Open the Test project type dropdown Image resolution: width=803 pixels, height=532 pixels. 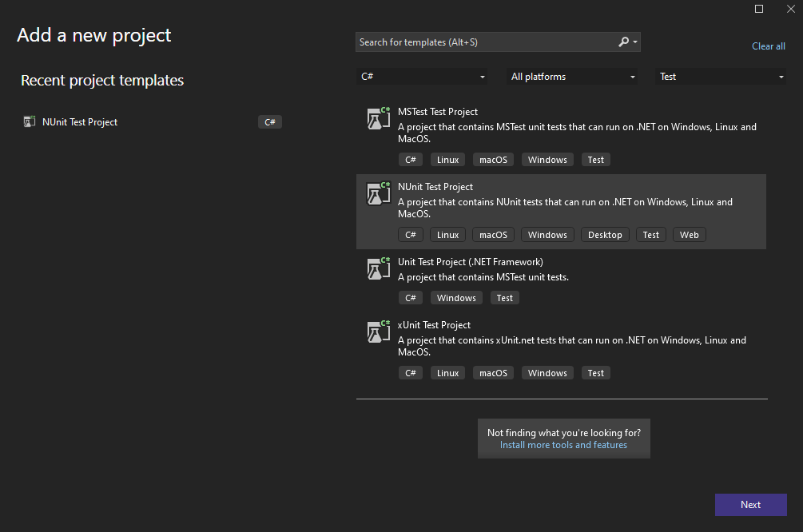tap(722, 77)
